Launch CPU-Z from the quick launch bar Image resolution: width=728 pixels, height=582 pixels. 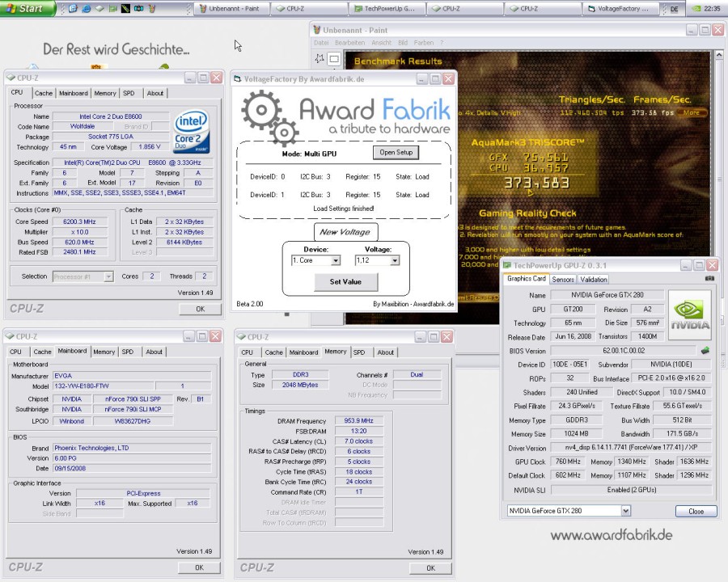click(x=99, y=8)
